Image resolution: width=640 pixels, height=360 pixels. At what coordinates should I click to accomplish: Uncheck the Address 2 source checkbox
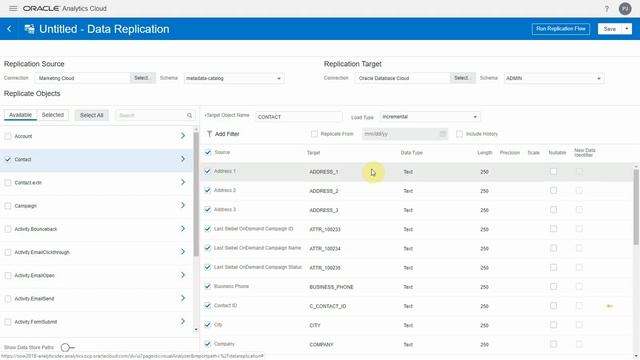(208, 191)
